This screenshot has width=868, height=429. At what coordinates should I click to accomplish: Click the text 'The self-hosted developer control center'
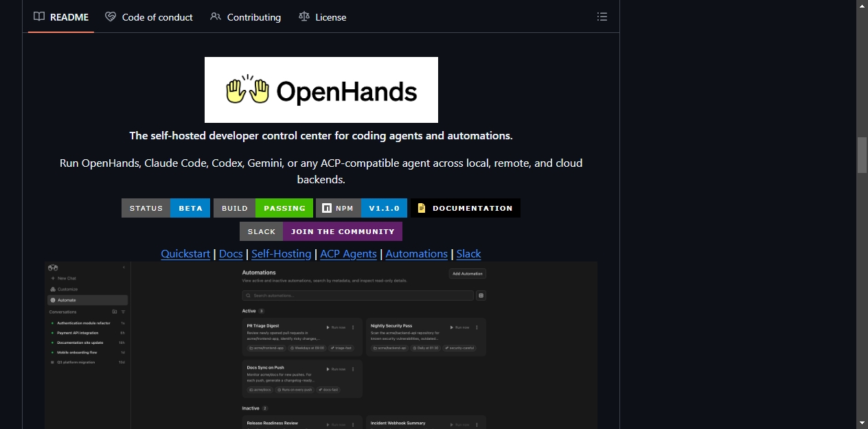[x=229, y=135]
